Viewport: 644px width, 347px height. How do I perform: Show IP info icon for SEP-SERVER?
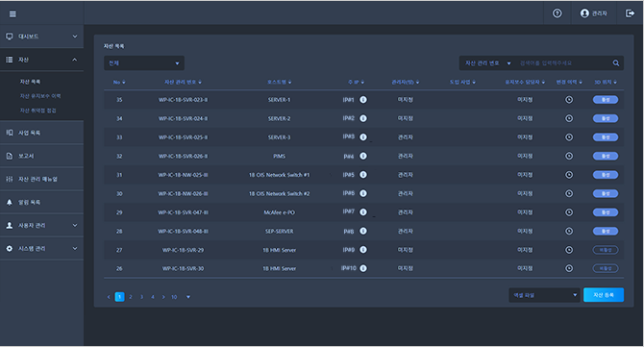[x=363, y=231]
